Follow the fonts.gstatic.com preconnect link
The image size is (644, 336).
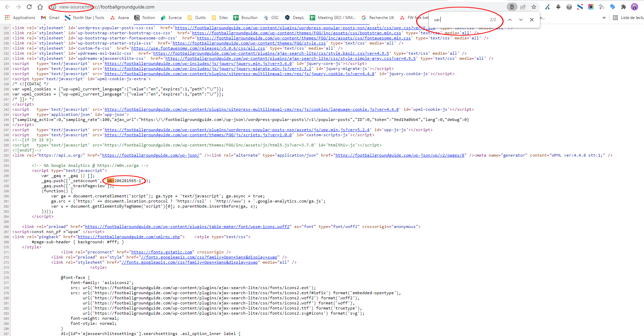tap(162, 252)
